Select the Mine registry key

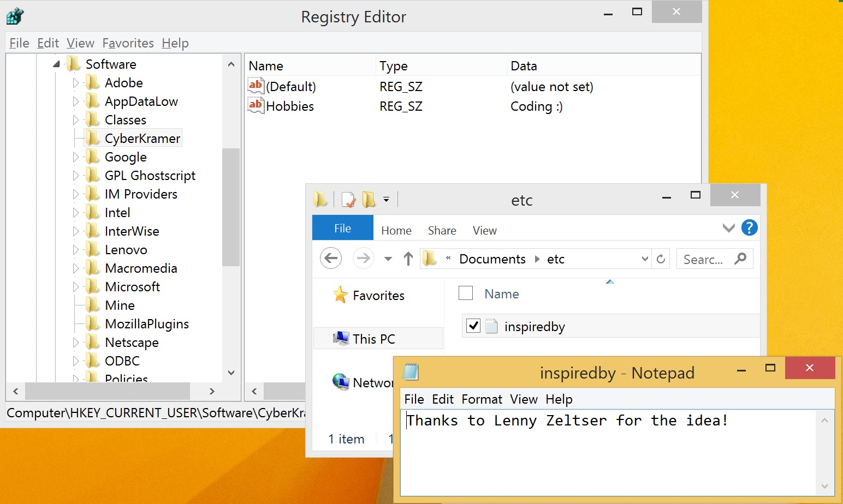tap(120, 305)
